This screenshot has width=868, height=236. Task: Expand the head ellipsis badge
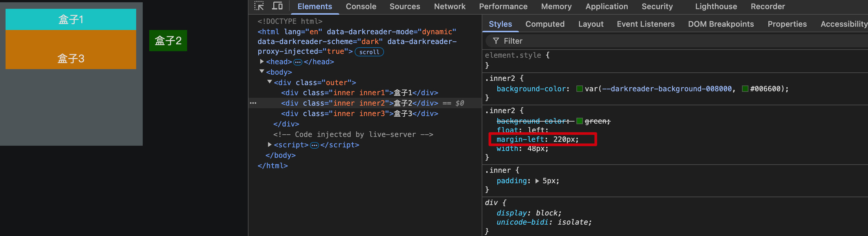(x=297, y=62)
